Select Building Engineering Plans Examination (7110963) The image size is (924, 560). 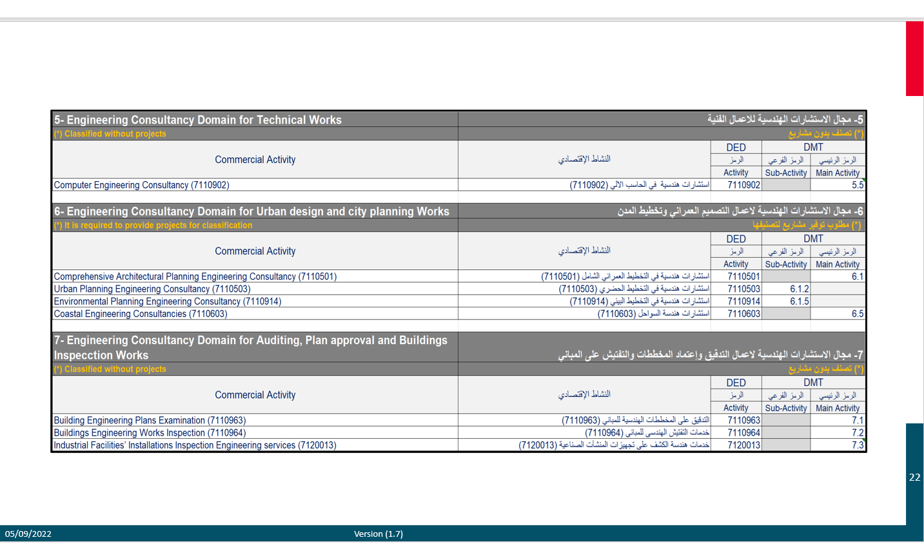[x=150, y=420]
